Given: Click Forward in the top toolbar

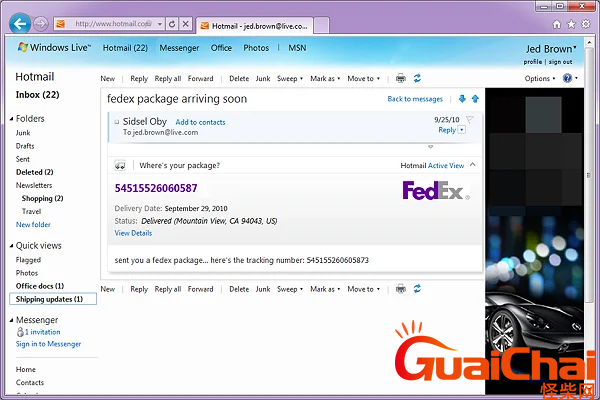Looking at the screenshot, I should [x=201, y=78].
